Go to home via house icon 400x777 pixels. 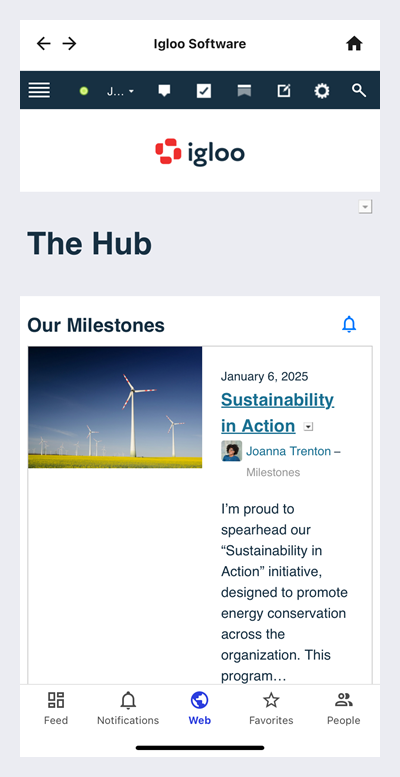(x=354, y=44)
